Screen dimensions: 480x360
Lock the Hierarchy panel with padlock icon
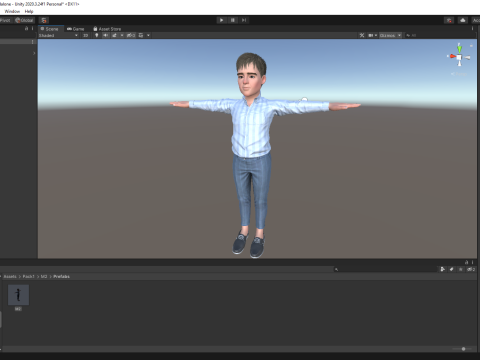[26, 29]
